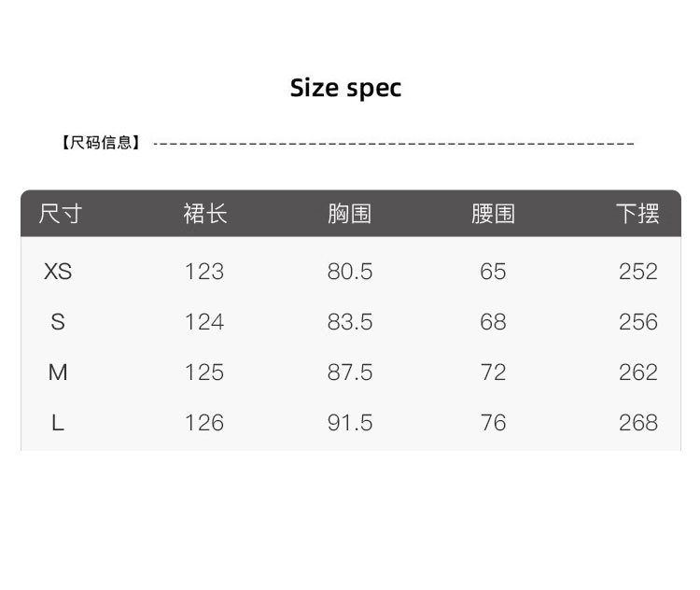This screenshot has width=700, height=590.
Task: Click the 83.5 bust cell
Action: point(350,322)
